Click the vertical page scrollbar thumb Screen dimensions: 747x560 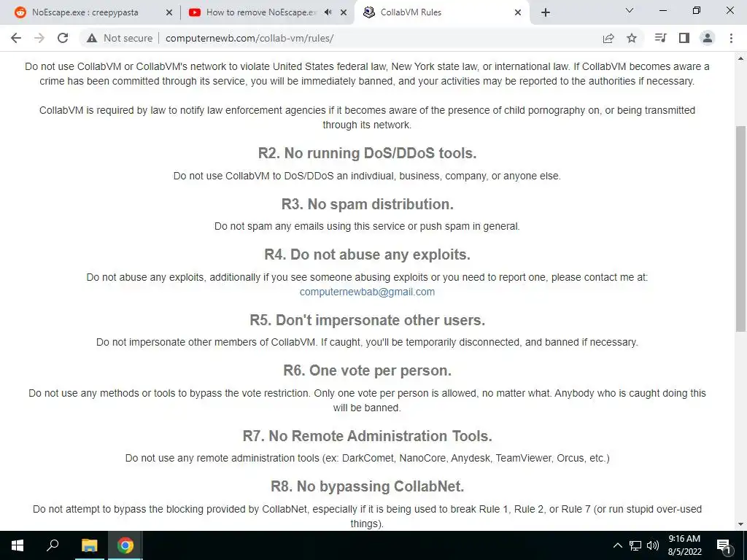[x=740, y=228]
